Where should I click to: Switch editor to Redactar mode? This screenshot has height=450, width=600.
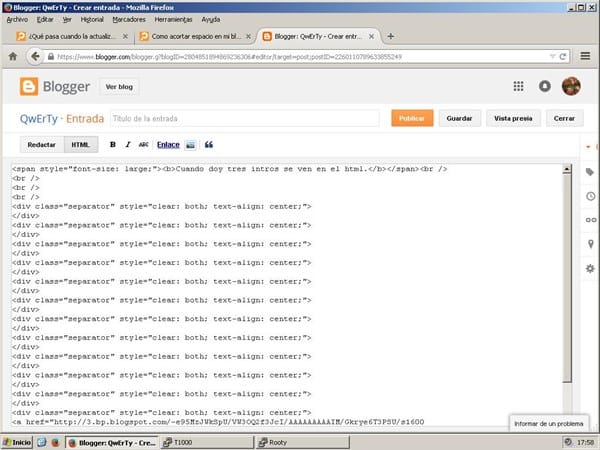41,144
